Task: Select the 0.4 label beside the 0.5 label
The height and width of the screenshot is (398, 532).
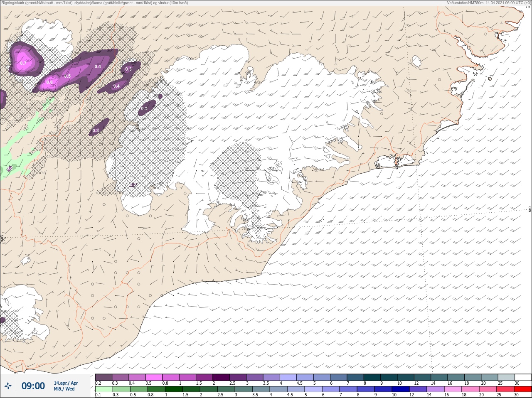Action: point(98,66)
